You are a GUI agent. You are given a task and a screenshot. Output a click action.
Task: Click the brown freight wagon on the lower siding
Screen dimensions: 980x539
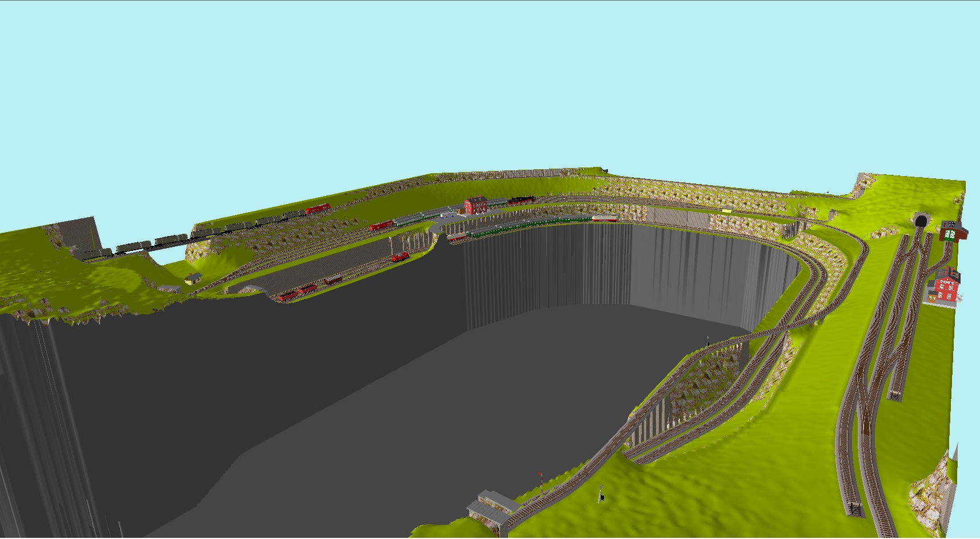(x=333, y=281)
